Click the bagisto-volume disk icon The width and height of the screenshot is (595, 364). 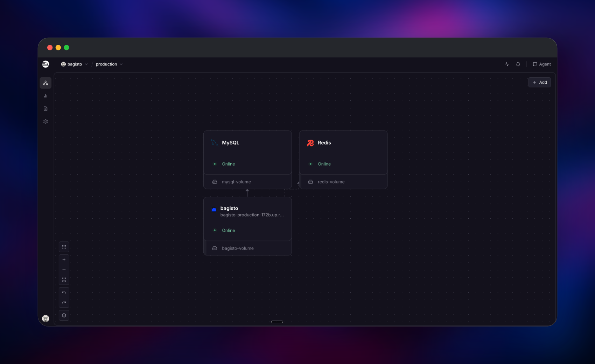click(215, 248)
